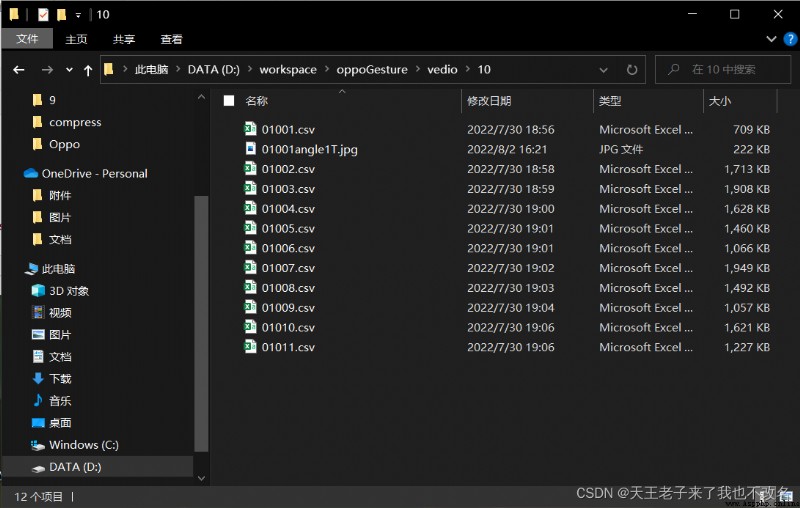This screenshot has height=508, width=800.
Task: Click workspace in the address breadcrumb
Action: click(288, 69)
